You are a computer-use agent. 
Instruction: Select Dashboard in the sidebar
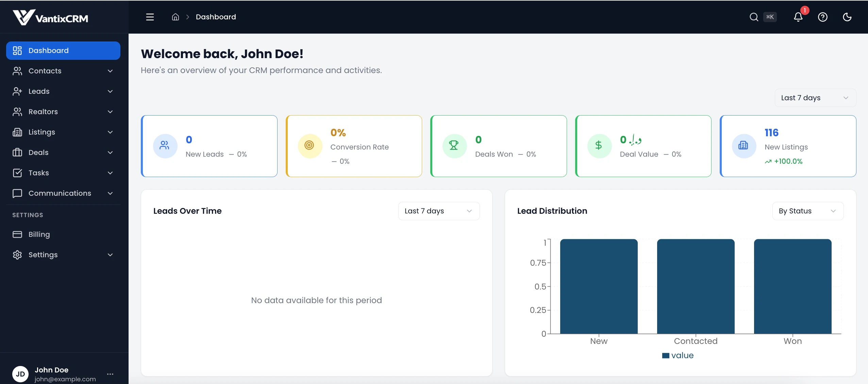pyautogui.click(x=63, y=51)
